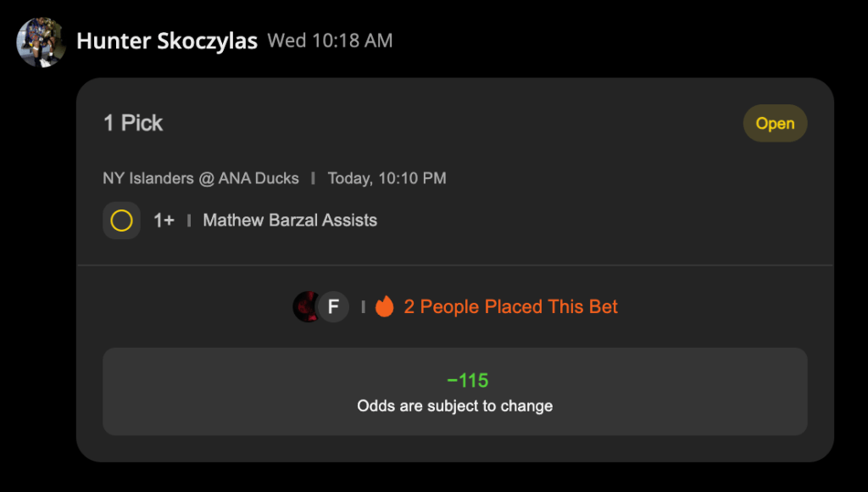This screenshot has height=492, width=868.
Task: Click the orange flame icon
Action: pos(384,306)
